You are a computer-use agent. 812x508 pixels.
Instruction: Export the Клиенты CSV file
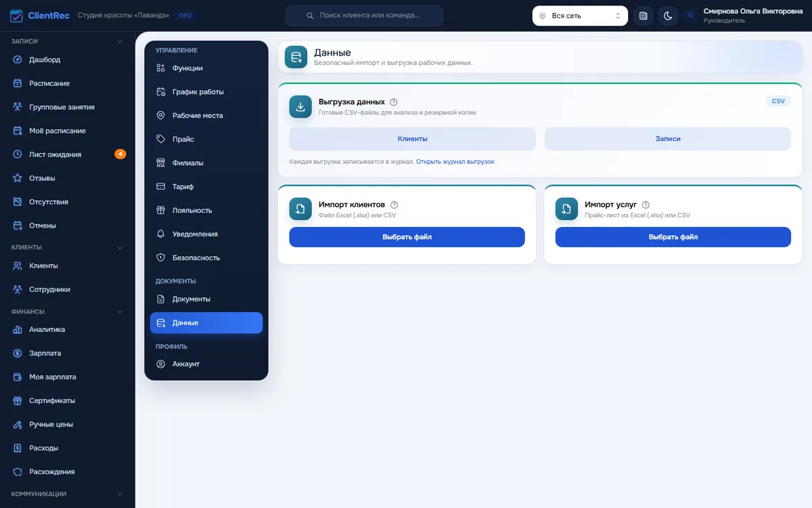click(412, 139)
